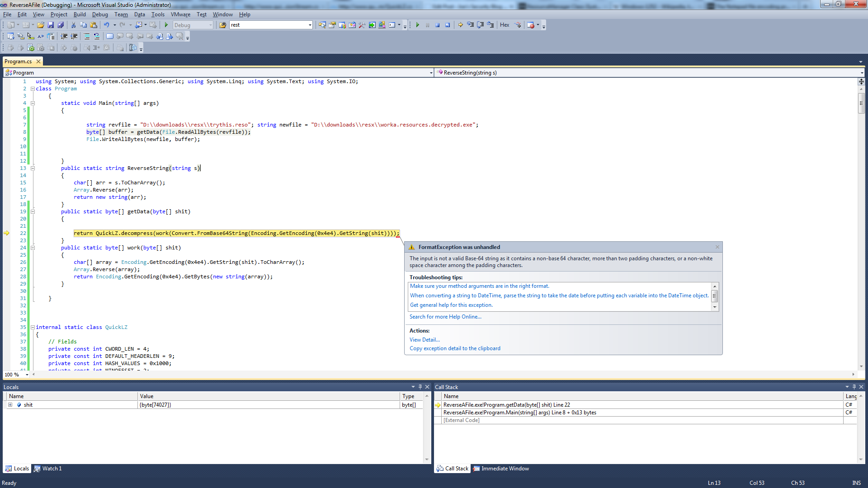Click the Find in Files binoculars icon
Image resolution: width=868 pixels, height=488 pixels.
[x=222, y=25]
